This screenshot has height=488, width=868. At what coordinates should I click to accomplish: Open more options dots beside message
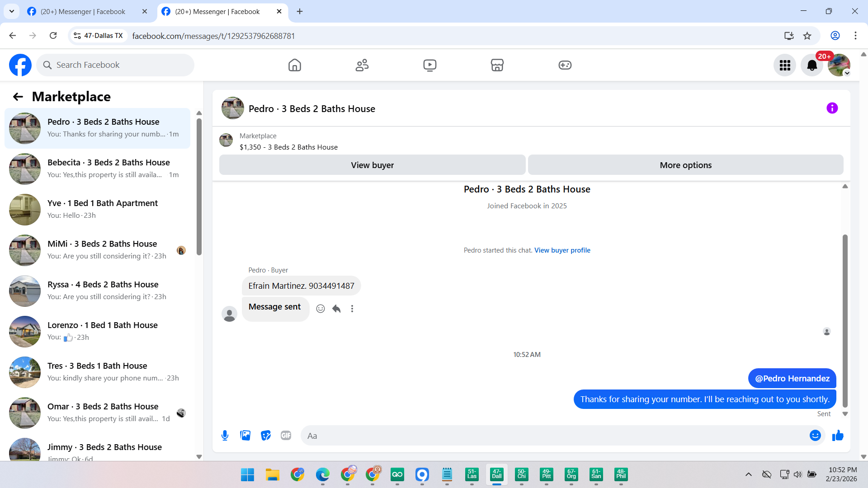(x=352, y=309)
